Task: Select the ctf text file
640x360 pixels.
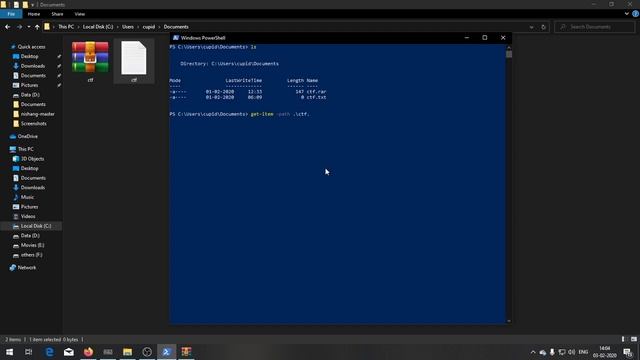Action: click(x=134, y=61)
